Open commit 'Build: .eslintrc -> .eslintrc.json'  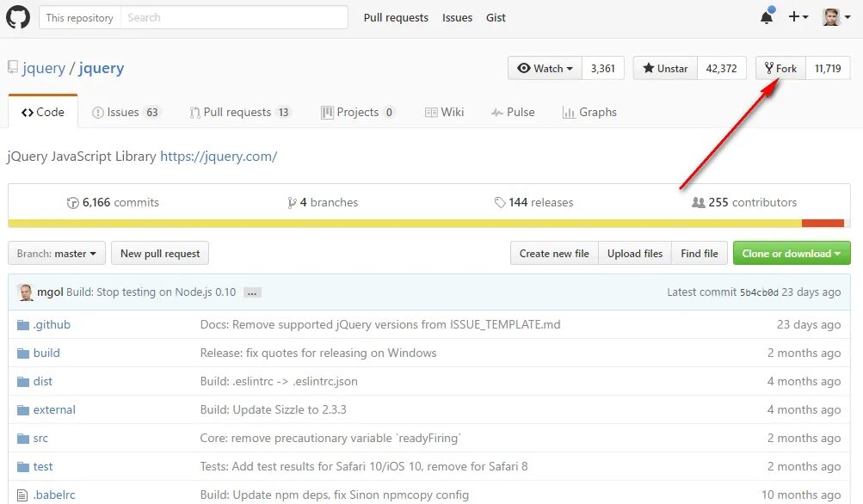point(279,381)
